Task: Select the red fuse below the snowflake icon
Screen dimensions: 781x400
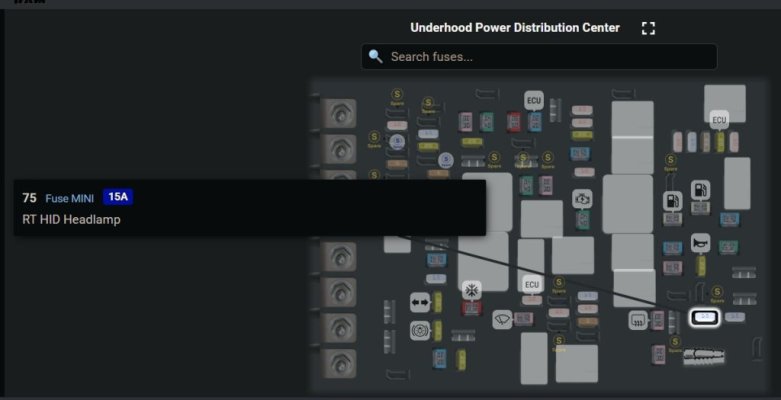Action: click(471, 308)
